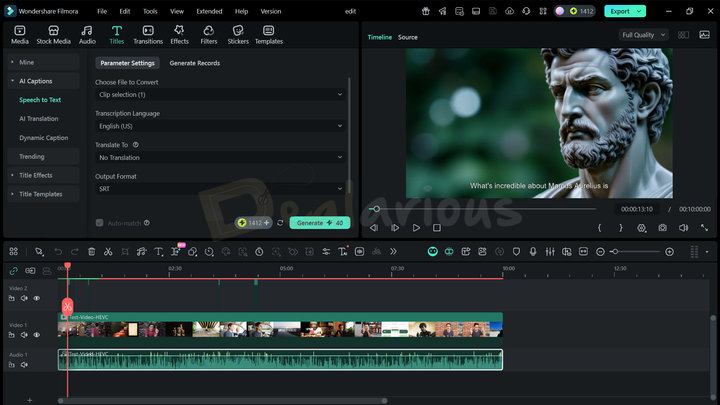Mute the Audio 1 track
This screenshot has height=405, width=720.
(25, 365)
